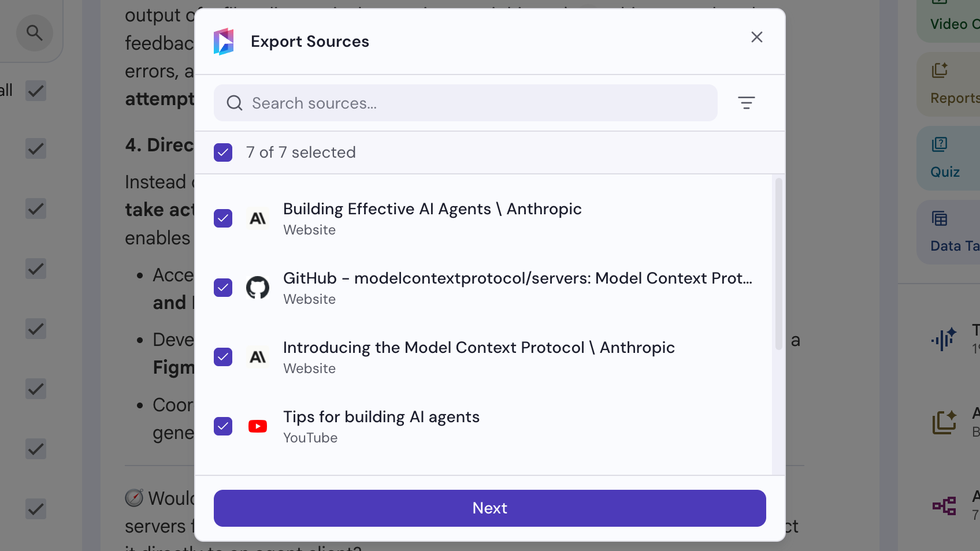Click the Anthropic logo for Building Effective AI Agents

tap(258, 218)
